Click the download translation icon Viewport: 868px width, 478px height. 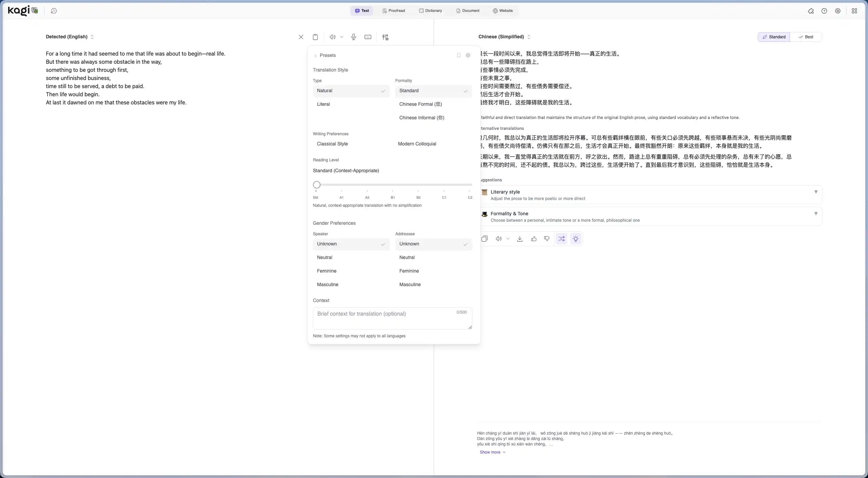519,239
